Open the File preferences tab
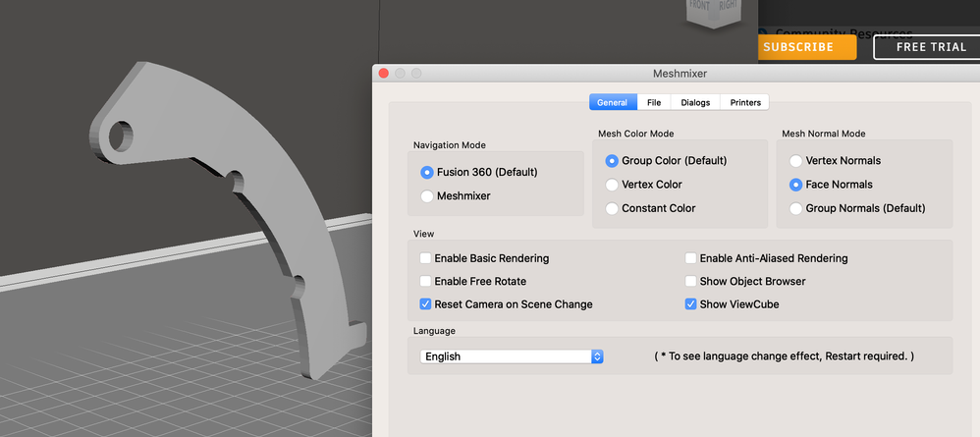This screenshot has height=437, width=980. coord(654,102)
